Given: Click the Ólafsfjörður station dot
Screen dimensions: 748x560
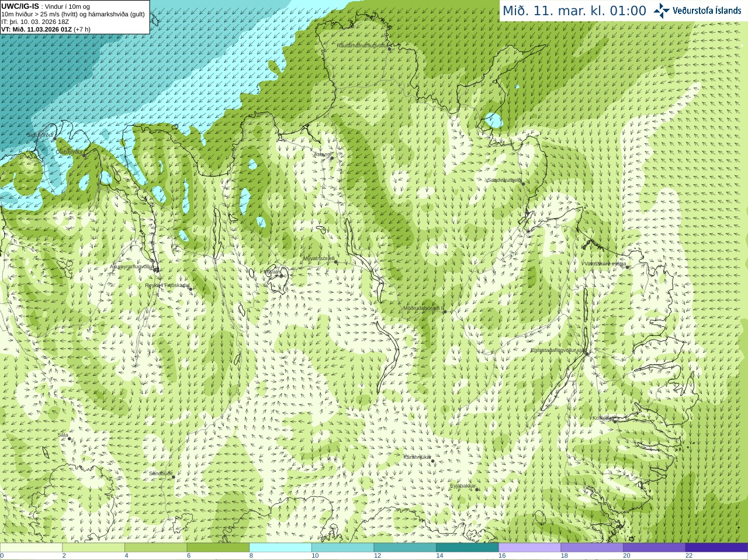Looking at the screenshot, I should click(x=85, y=155).
